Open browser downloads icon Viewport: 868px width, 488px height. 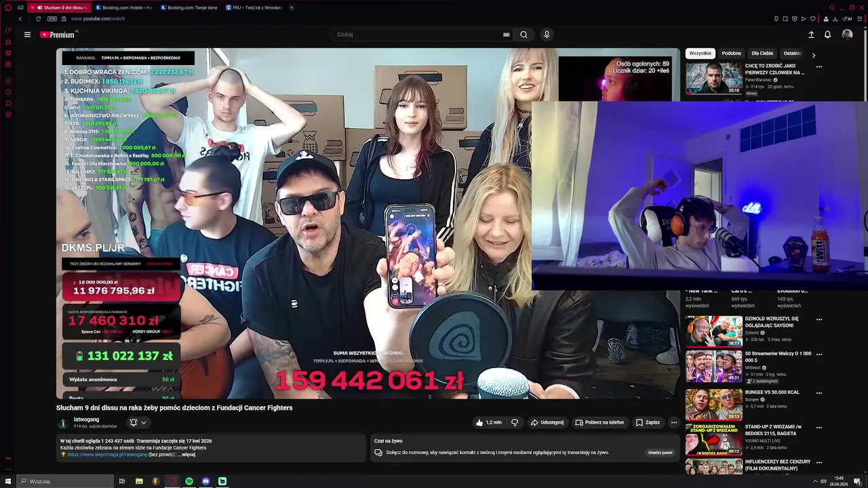pyautogui.click(x=835, y=18)
